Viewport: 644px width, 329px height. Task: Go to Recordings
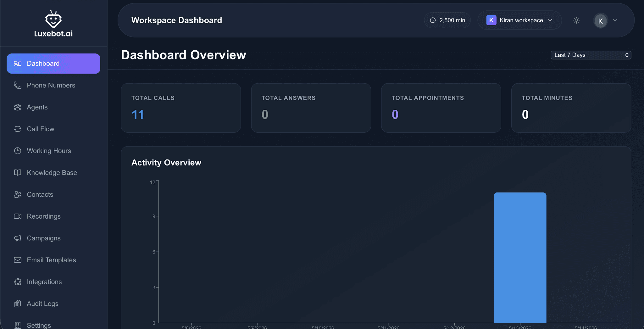point(53,216)
